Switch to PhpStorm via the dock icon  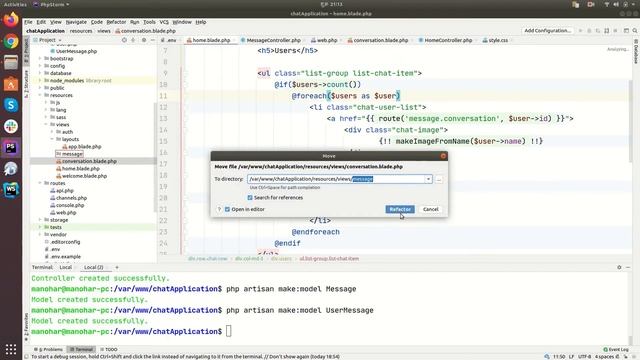11,147
